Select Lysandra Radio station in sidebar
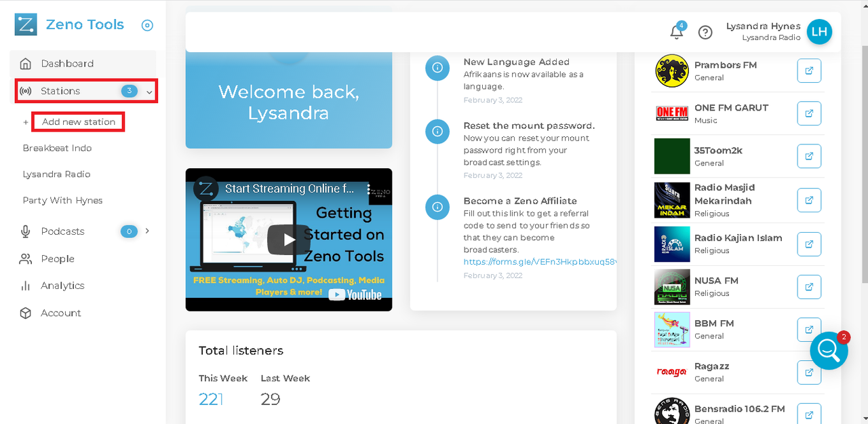This screenshot has height=424, width=868. tap(56, 174)
